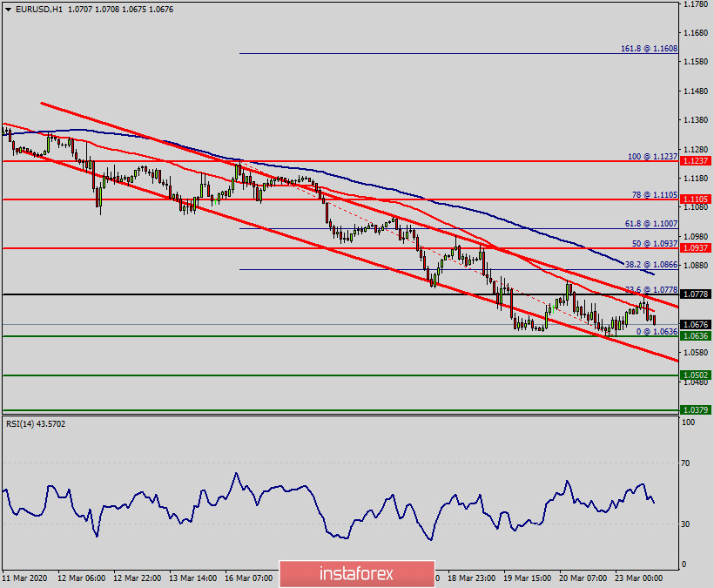Select the '50 @ 1.0937' Fibonacci label
The image size is (714, 588).
654,244
